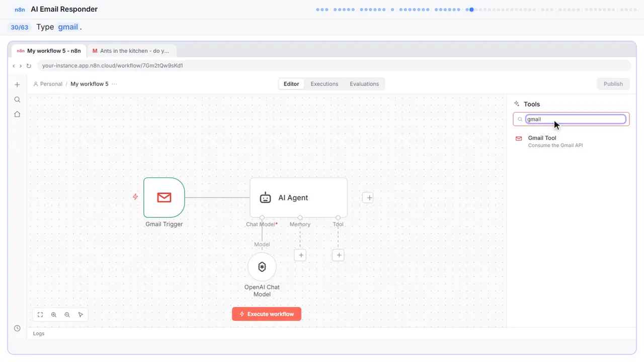The image size is (644, 362).
Task: Switch to the Executions tab
Action: coord(325,84)
